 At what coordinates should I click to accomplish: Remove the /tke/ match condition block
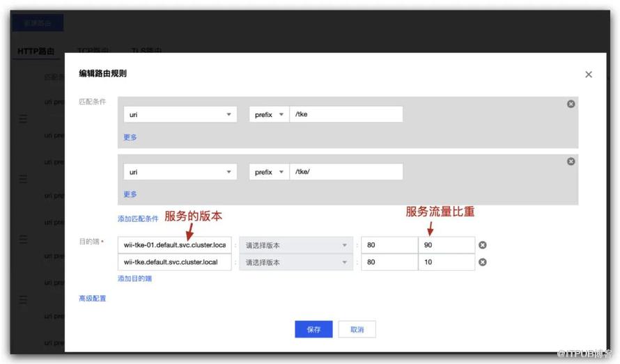pos(571,161)
